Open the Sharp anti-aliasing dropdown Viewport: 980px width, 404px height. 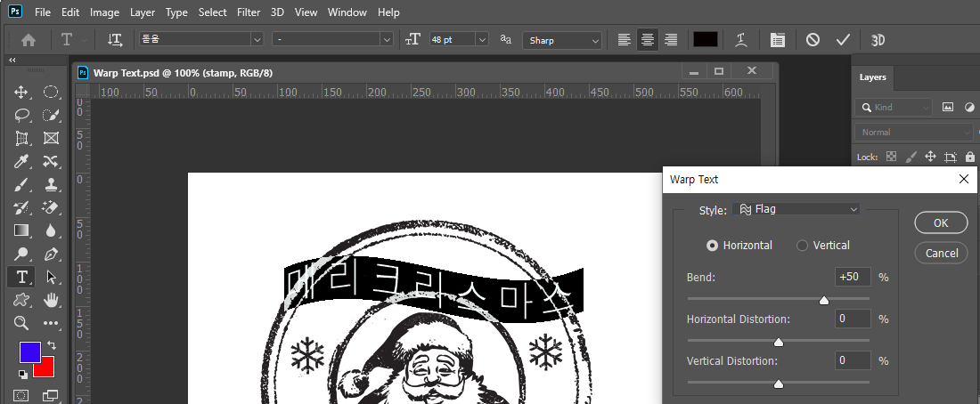[x=562, y=40]
